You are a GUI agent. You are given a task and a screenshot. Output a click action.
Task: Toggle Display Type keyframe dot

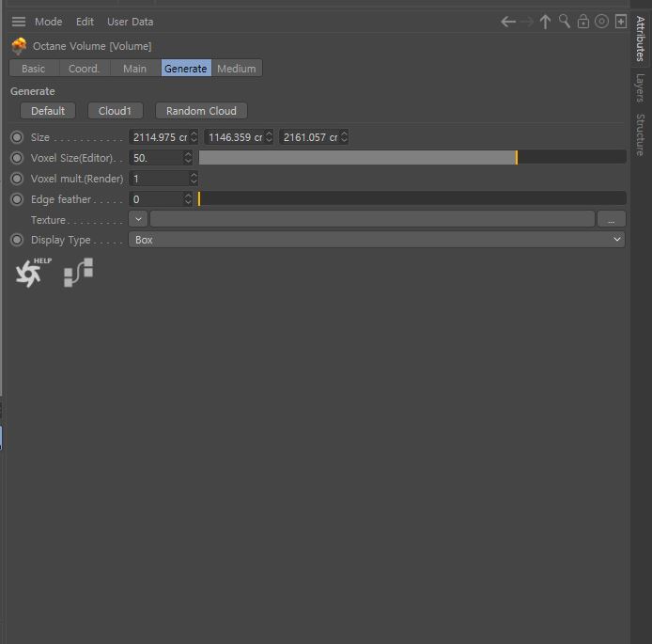pos(17,240)
